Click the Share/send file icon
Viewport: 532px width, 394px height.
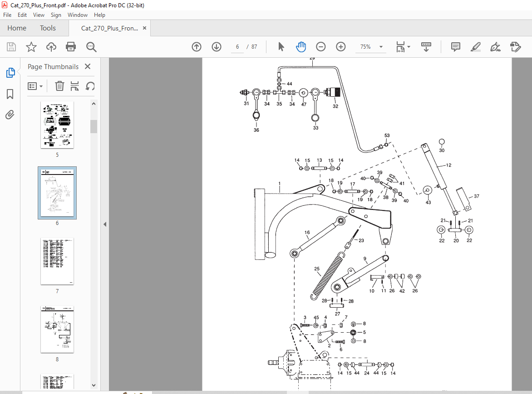click(x=515, y=47)
